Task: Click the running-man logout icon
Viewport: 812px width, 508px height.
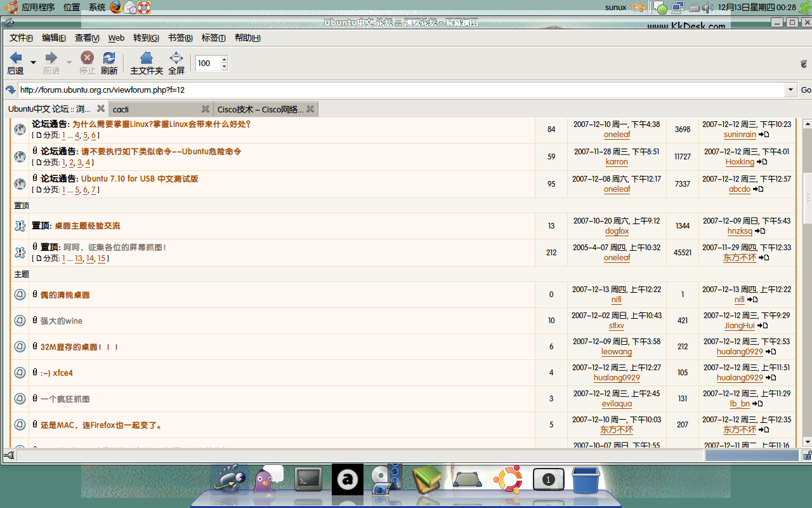Action: (x=805, y=8)
